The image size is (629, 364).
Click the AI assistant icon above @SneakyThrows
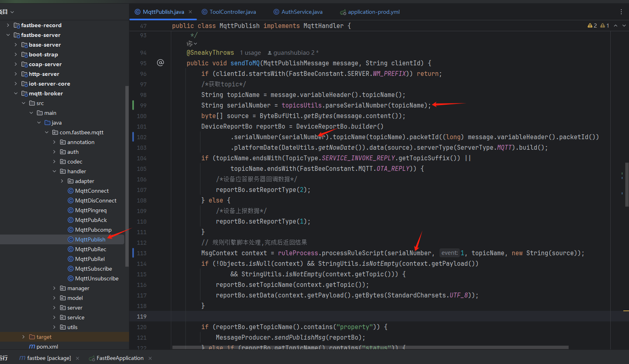pos(192,43)
